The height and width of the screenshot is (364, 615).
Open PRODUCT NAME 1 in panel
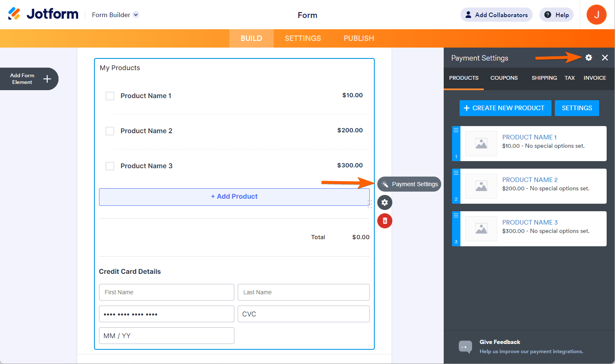click(x=529, y=137)
